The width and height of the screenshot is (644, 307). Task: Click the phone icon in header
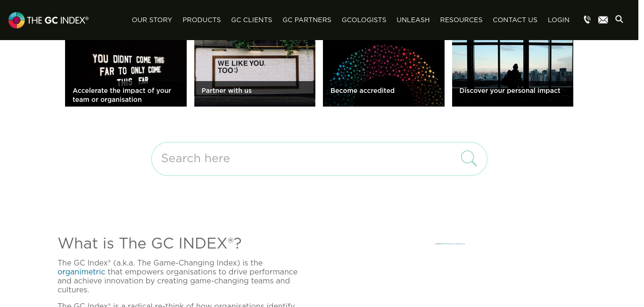(587, 20)
